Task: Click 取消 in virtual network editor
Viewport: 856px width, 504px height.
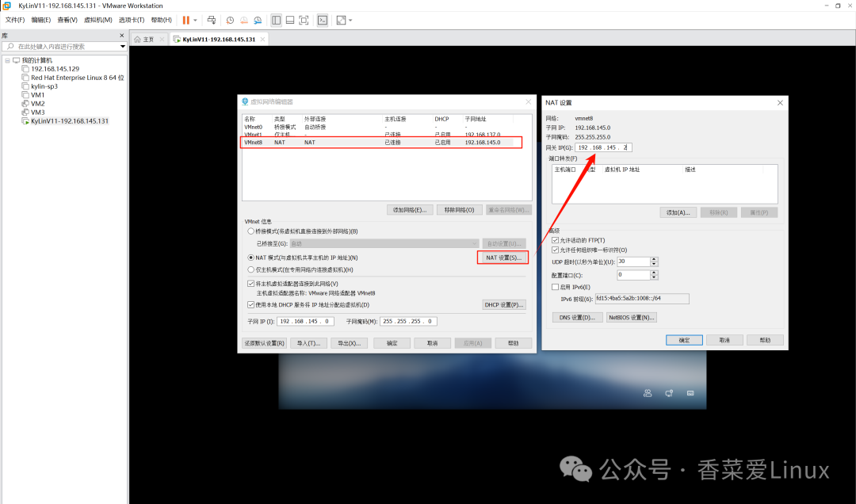Action: coord(433,343)
